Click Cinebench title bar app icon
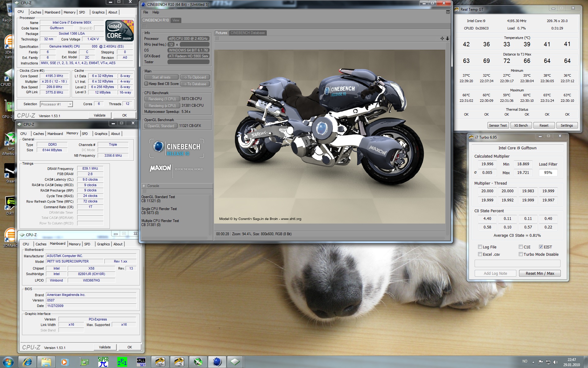The height and width of the screenshot is (368, 588). [143, 4]
